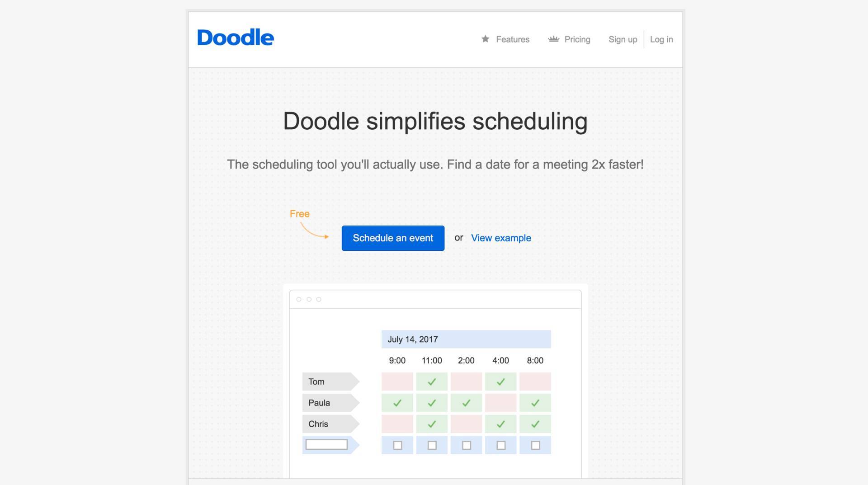Image resolution: width=868 pixels, height=485 pixels.
Task: Click Tom's green checkmark under 11:00
Action: (x=432, y=382)
